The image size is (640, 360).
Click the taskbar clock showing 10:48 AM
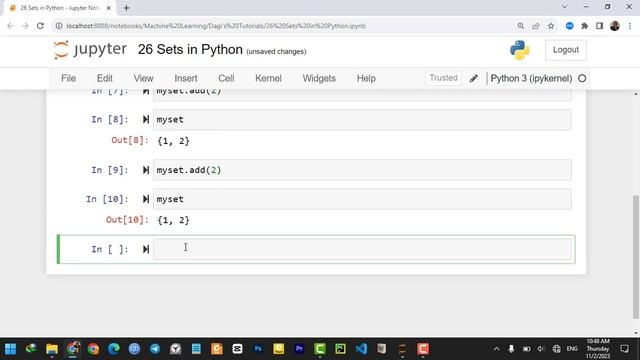tap(598, 349)
